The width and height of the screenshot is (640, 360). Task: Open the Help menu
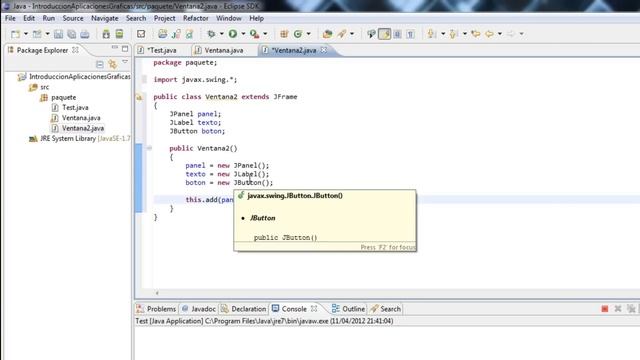256,18
